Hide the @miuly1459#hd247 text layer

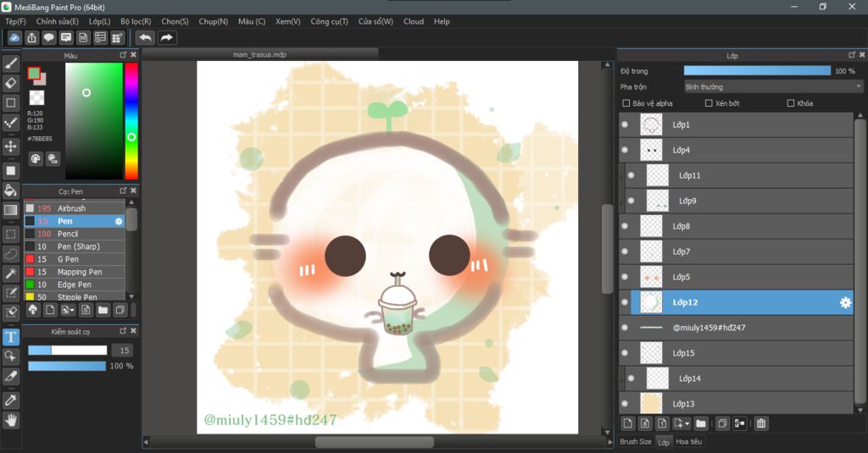tap(625, 328)
